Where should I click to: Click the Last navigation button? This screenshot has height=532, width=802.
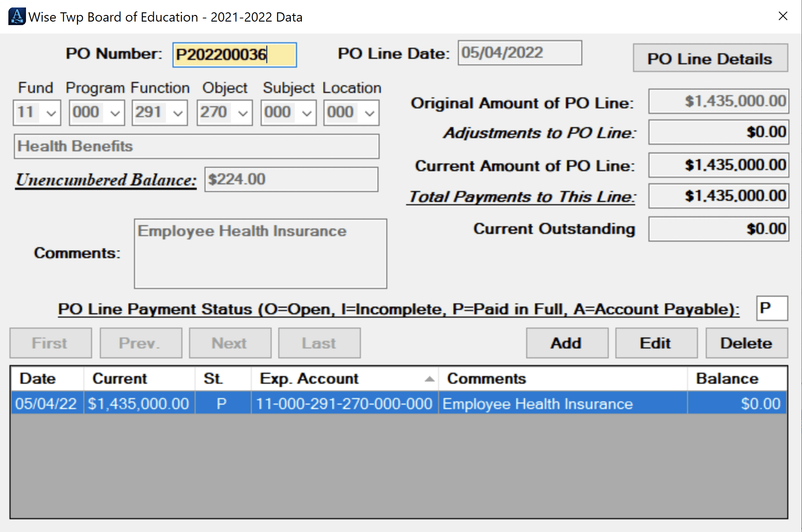coord(319,343)
